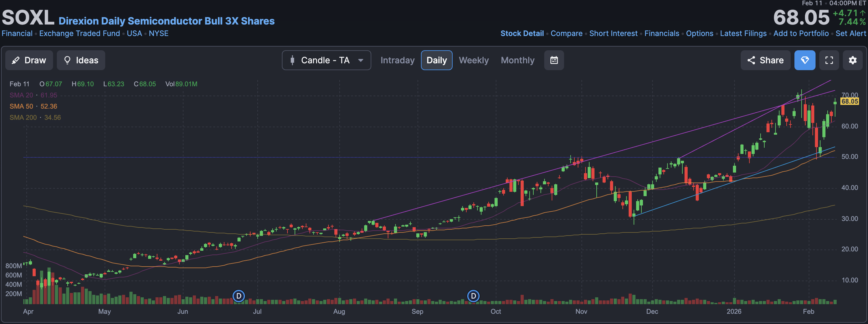Image resolution: width=868 pixels, height=324 pixels.
Task: Click the dividend marker near July
Action: [x=238, y=296]
